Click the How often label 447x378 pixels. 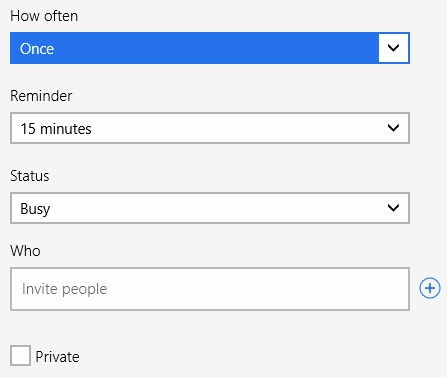pyautogui.click(x=44, y=16)
